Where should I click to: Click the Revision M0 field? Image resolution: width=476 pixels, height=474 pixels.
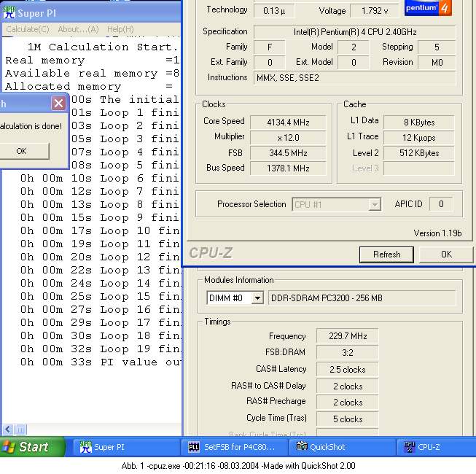point(437,63)
